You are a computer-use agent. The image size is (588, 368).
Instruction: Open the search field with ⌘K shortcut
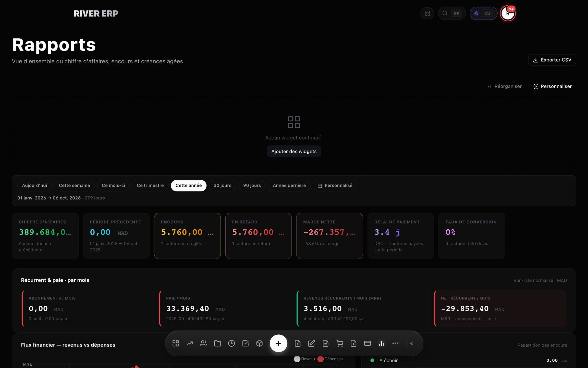pyautogui.click(x=452, y=13)
